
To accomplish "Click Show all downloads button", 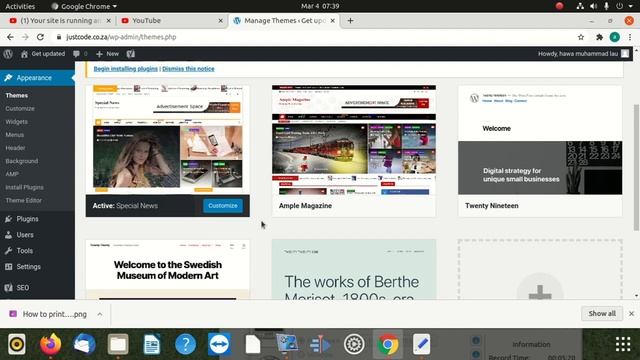I will click(602, 313).
